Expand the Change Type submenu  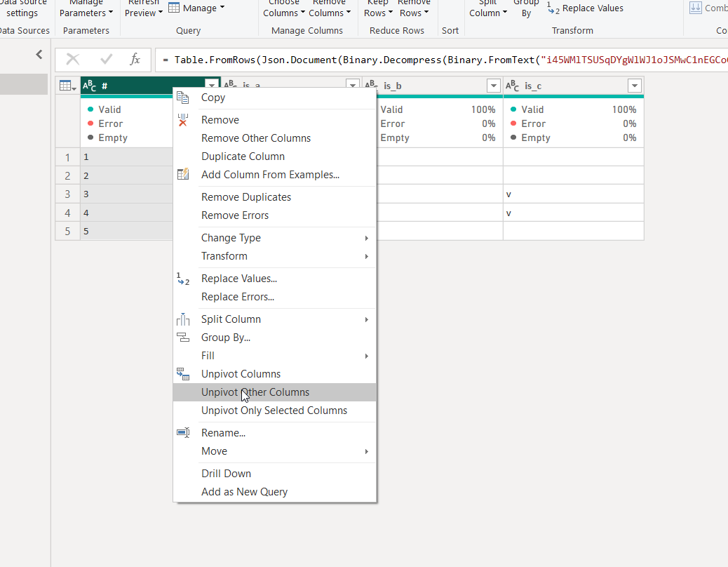coord(366,238)
